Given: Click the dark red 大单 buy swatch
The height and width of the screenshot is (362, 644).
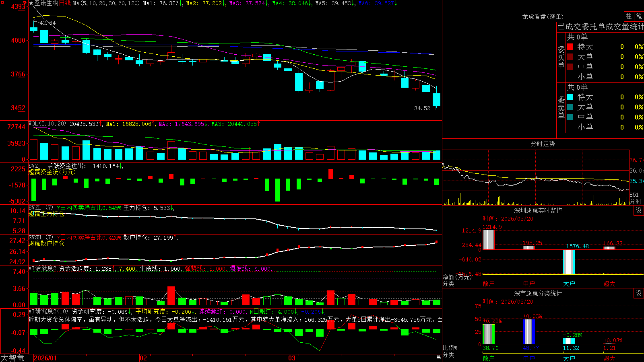Looking at the screenshot, I should pos(570,57).
